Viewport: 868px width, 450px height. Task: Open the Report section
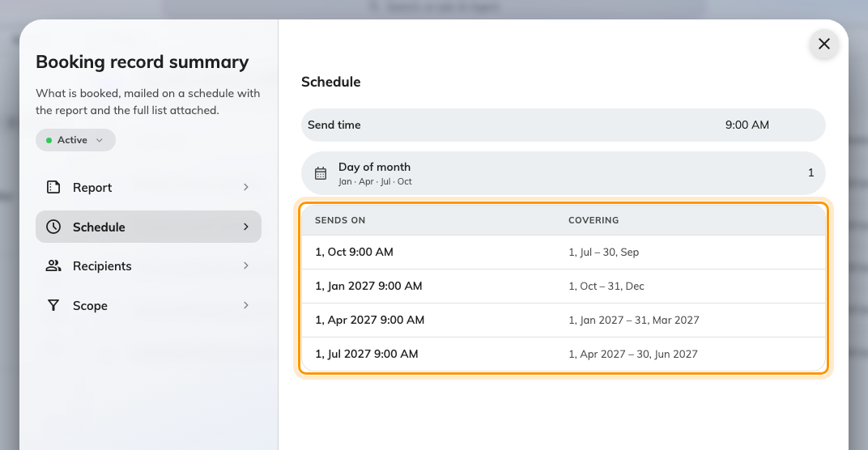tap(148, 187)
